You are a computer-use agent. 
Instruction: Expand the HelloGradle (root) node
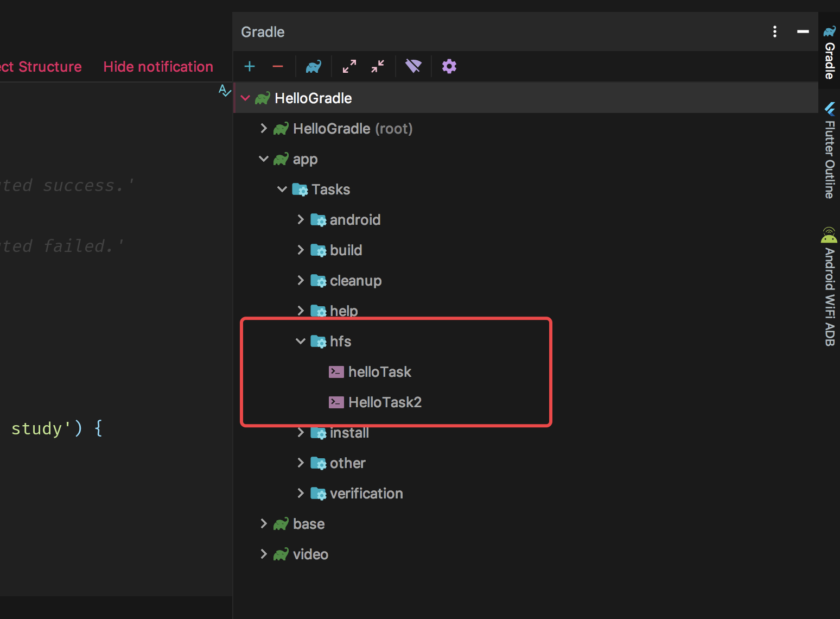(264, 129)
